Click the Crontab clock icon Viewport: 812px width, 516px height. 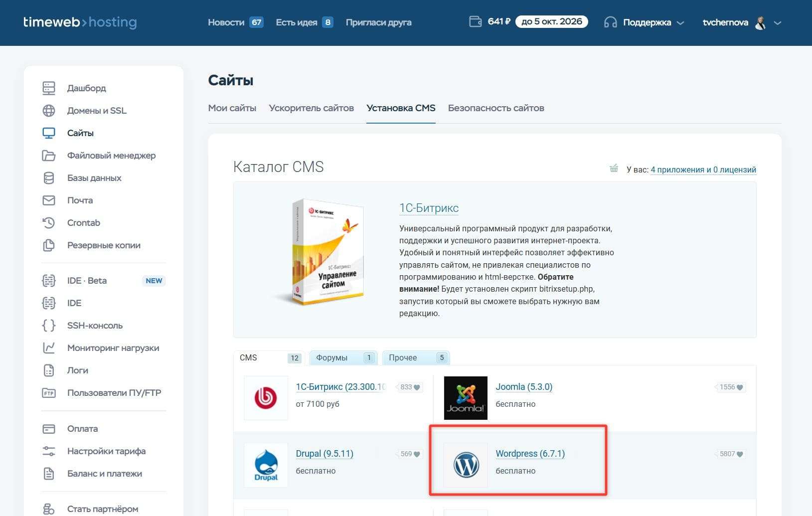pyautogui.click(x=49, y=223)
